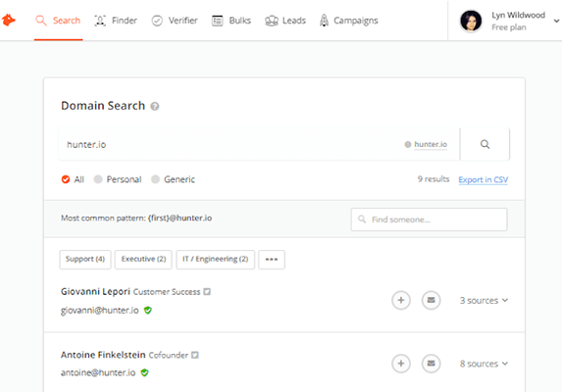Viewport: 562px width, 392px height.
Task: Click the hunter.io domain suggestion link
Action: [431, 144]
